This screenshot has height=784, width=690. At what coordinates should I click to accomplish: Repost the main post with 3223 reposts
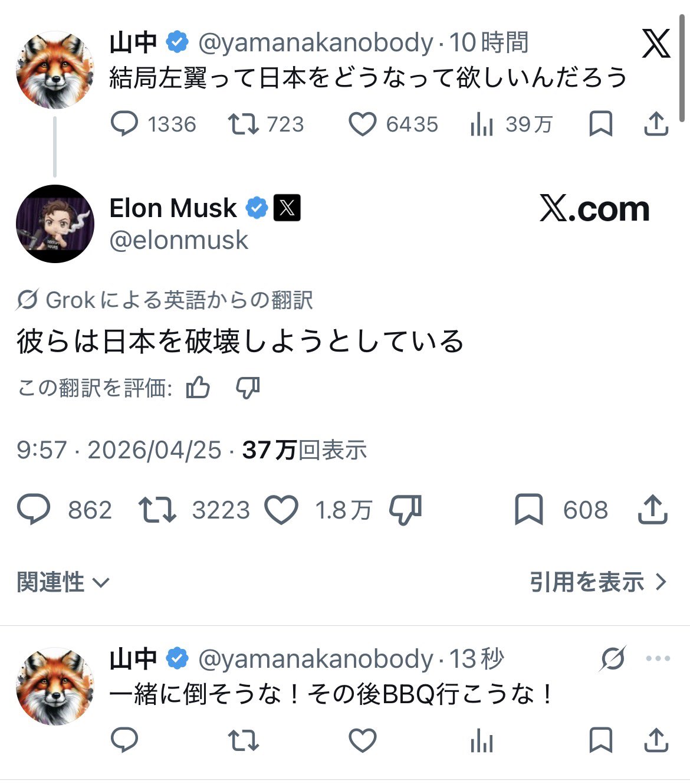pos(157,510)
